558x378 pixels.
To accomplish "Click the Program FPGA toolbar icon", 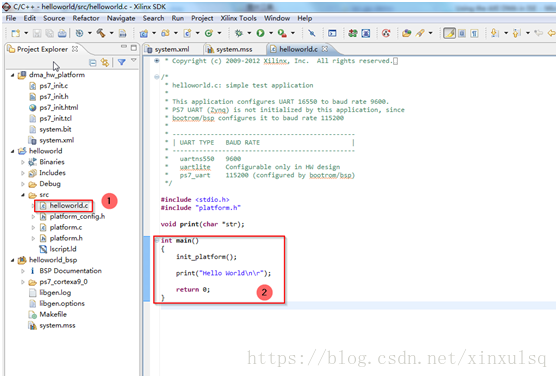I will [353, 33].
